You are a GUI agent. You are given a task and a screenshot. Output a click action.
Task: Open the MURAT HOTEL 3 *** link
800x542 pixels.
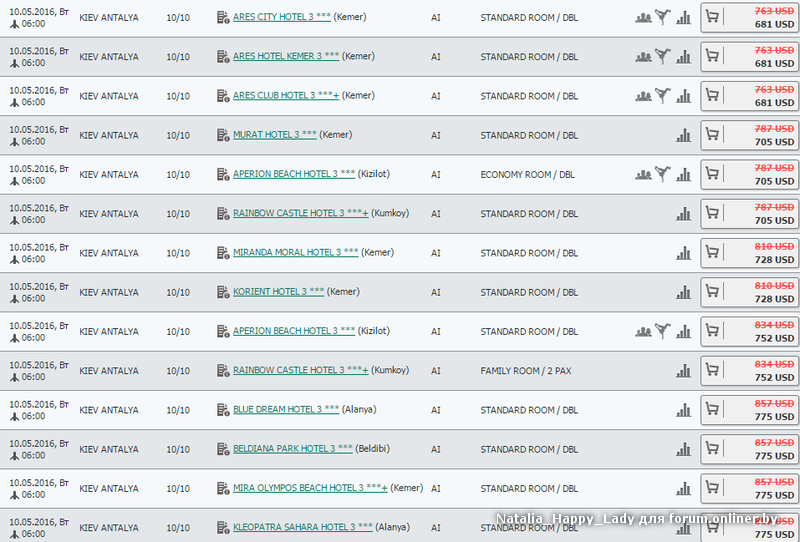pyautogui.click(x=274, y=135)
